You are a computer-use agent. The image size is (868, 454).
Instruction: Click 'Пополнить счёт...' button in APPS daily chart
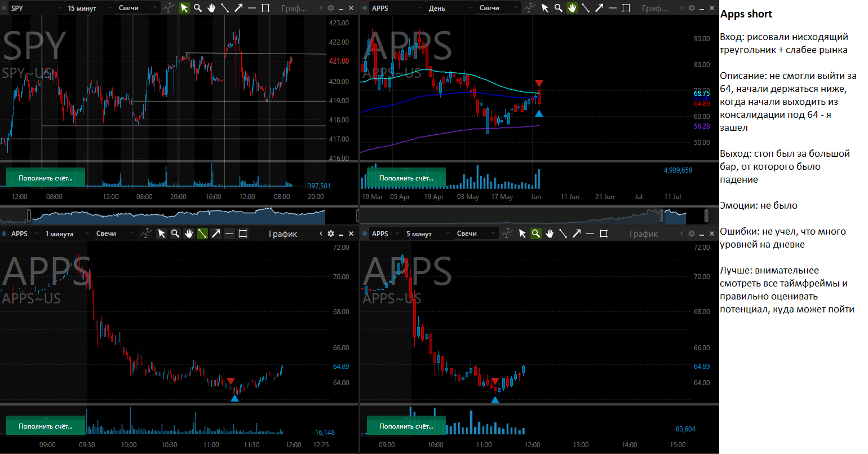(406, 178)
